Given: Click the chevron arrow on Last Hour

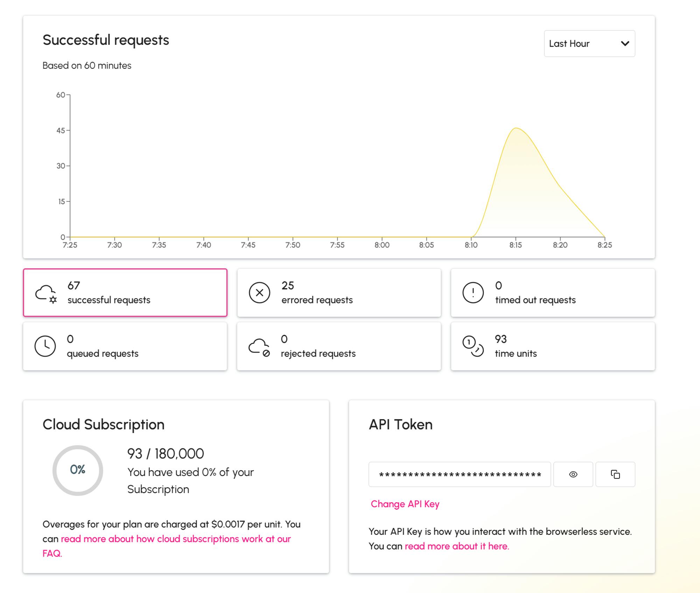Looking at the screenshot, I should pos(625,44).
